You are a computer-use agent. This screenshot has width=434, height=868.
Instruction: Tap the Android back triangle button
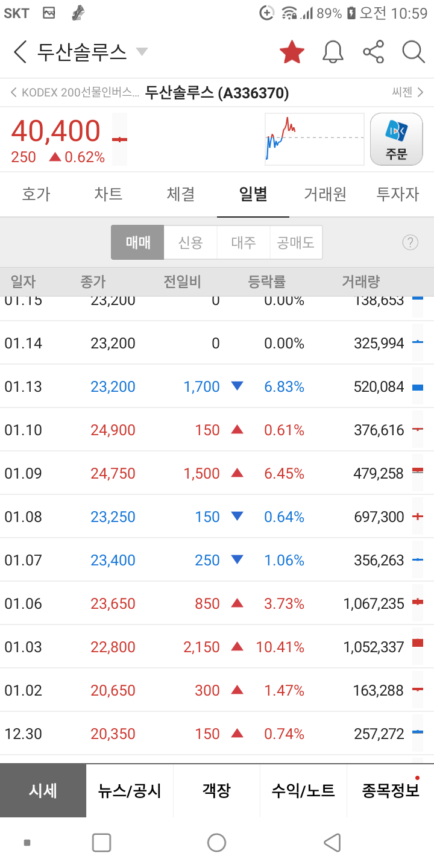pyautogui.click(x=332, y=843)
